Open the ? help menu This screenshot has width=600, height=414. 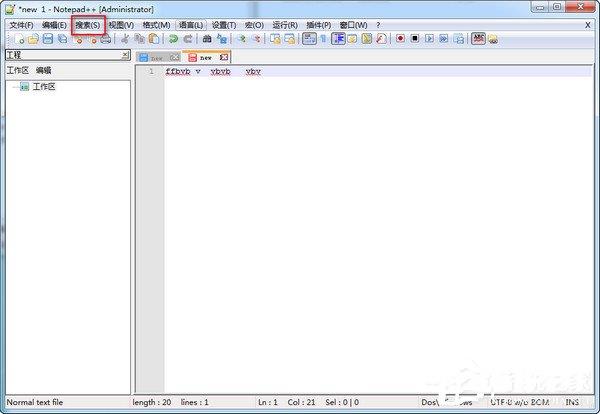point(378,25)
